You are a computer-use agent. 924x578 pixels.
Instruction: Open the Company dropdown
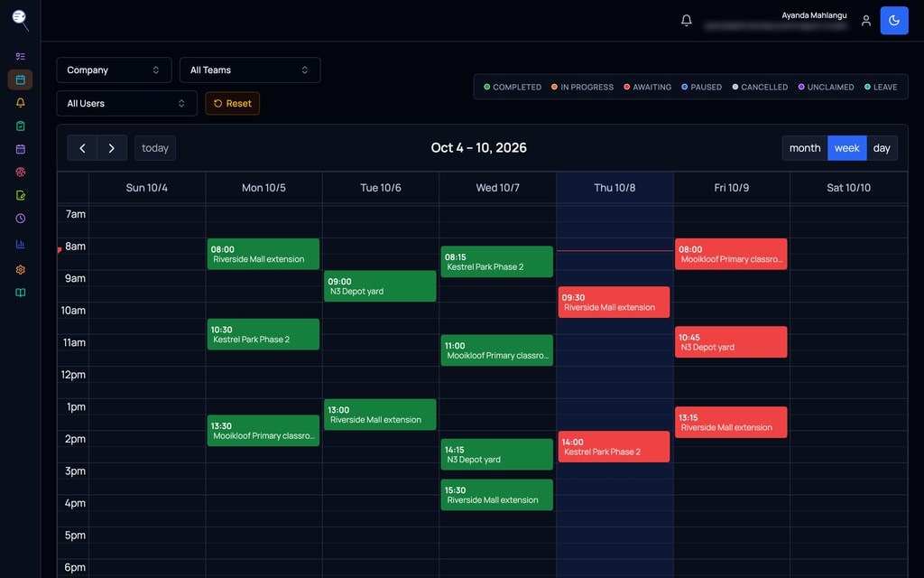pos(114,70)
